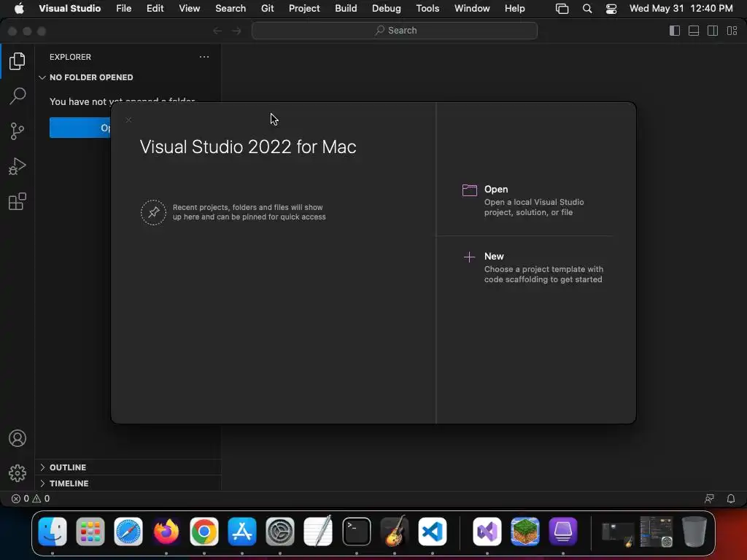The width and height of the screenshot is (747, 560).
Task: Open the feedback icon in status bar
Action: pos(709,499)
